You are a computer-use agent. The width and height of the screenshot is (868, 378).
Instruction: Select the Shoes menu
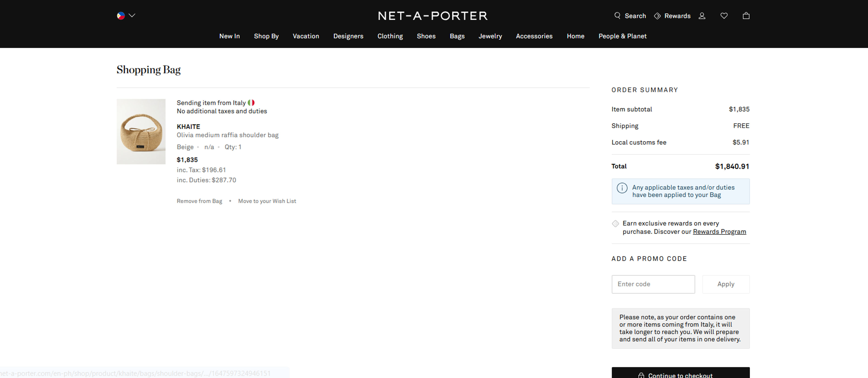click(x=426, y=36)
